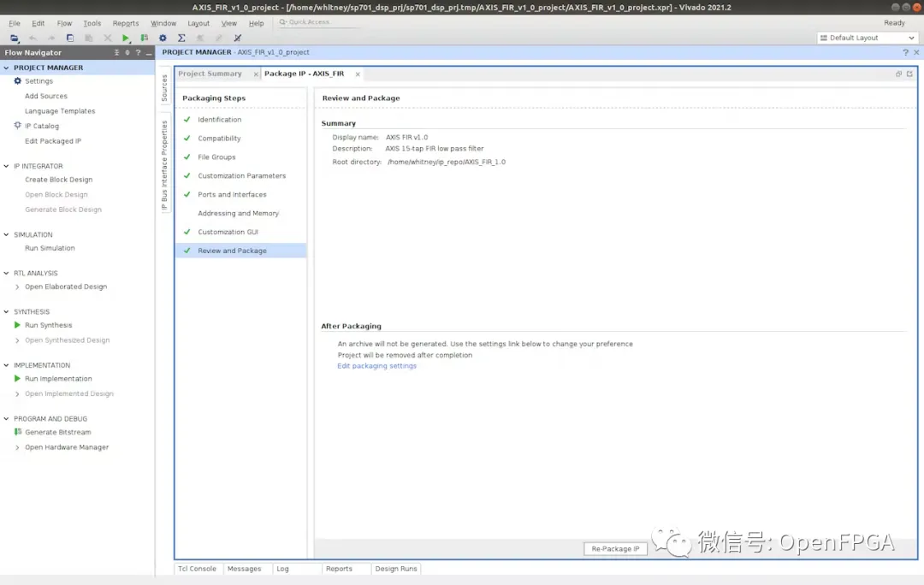Click the Redo toolbar icon
Viewport: 924px width, 585px height.
coord(51,38)
